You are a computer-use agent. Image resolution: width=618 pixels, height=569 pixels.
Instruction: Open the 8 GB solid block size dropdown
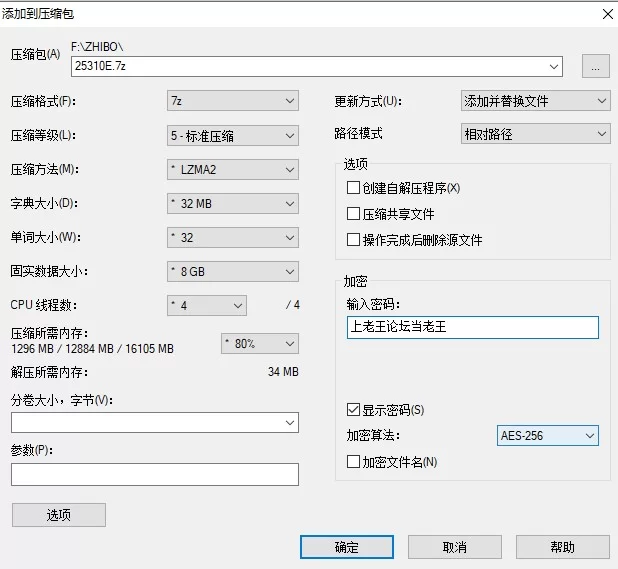233,271
